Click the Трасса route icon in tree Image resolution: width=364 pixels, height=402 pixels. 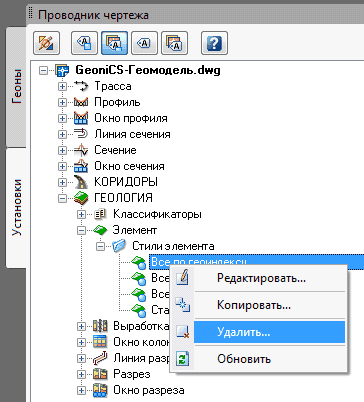point(81,86)
